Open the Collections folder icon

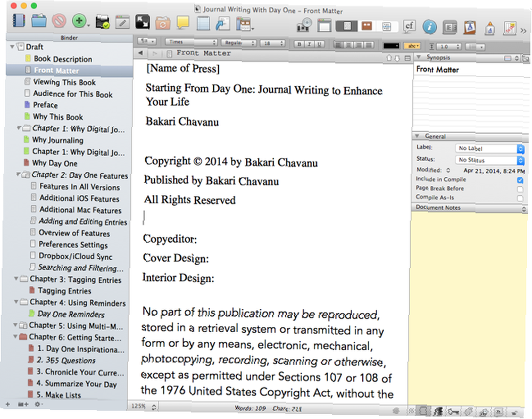pos(39,21)
